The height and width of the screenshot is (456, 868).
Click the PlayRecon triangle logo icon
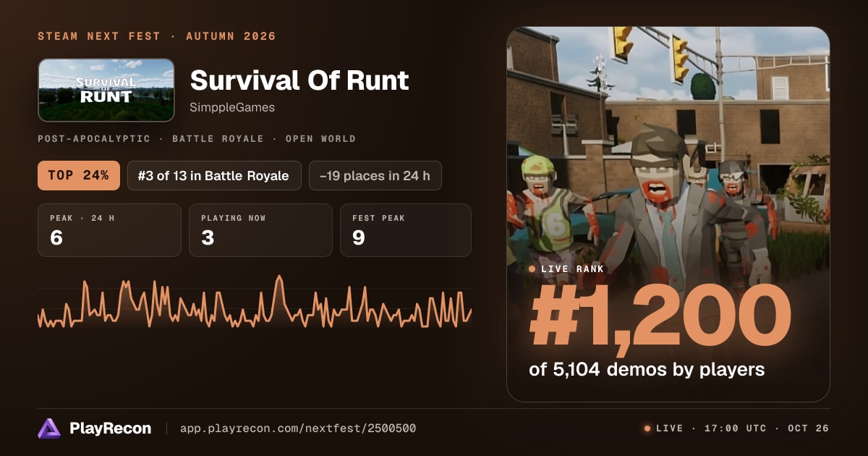(x=49, y=428)
